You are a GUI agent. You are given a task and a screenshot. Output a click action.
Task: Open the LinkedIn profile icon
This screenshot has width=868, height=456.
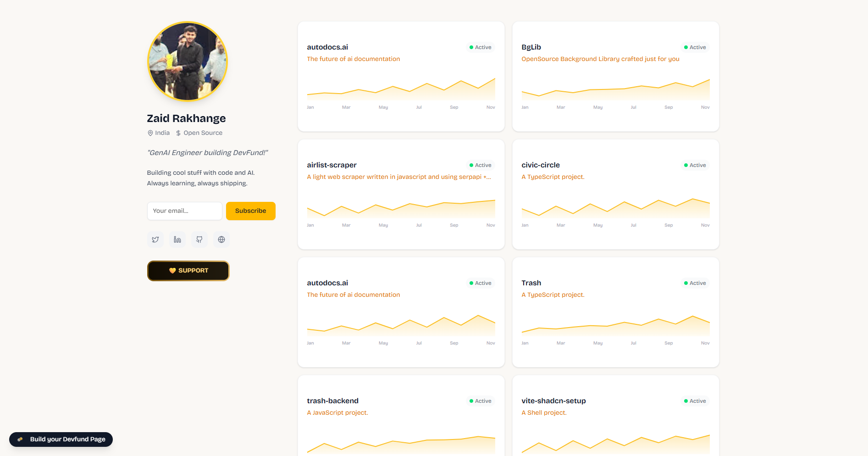[x=177, y=239]
